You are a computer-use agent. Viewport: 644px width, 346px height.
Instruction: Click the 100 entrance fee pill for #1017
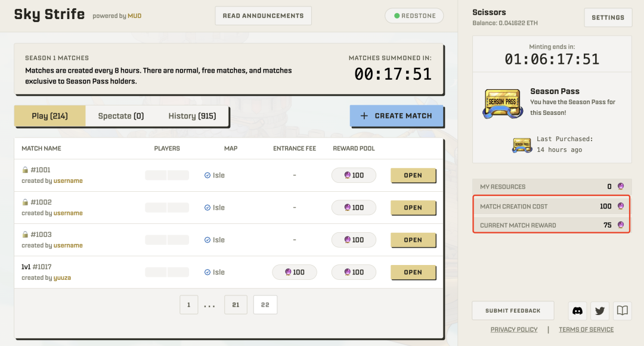pyautogui.click(x=295, y=272)
